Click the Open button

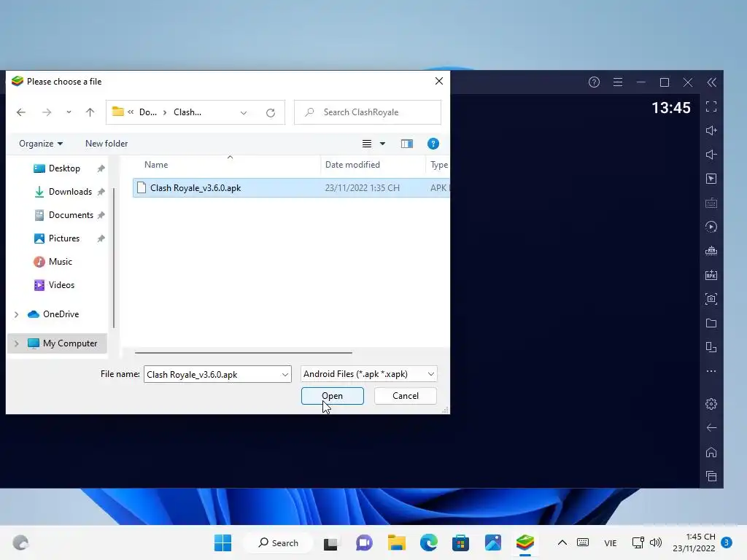coord(332,396)
